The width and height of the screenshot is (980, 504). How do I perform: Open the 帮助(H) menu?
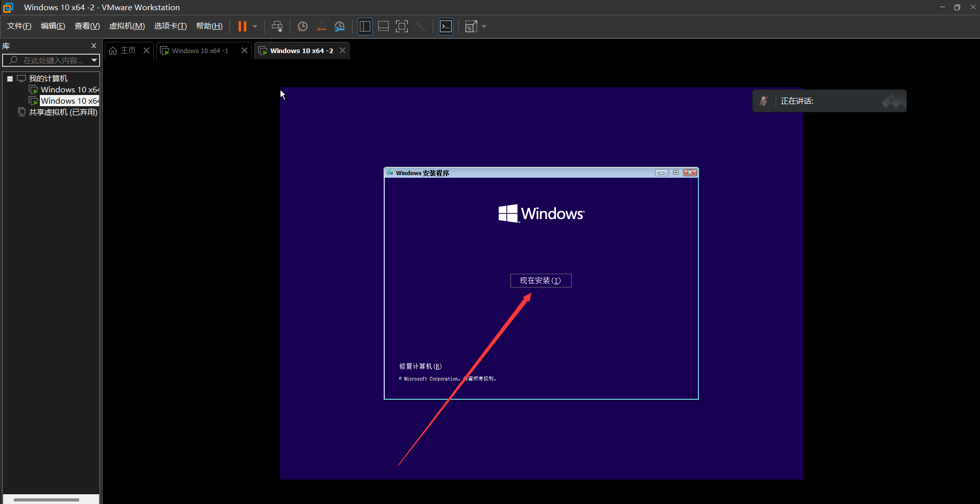(209, 26)
